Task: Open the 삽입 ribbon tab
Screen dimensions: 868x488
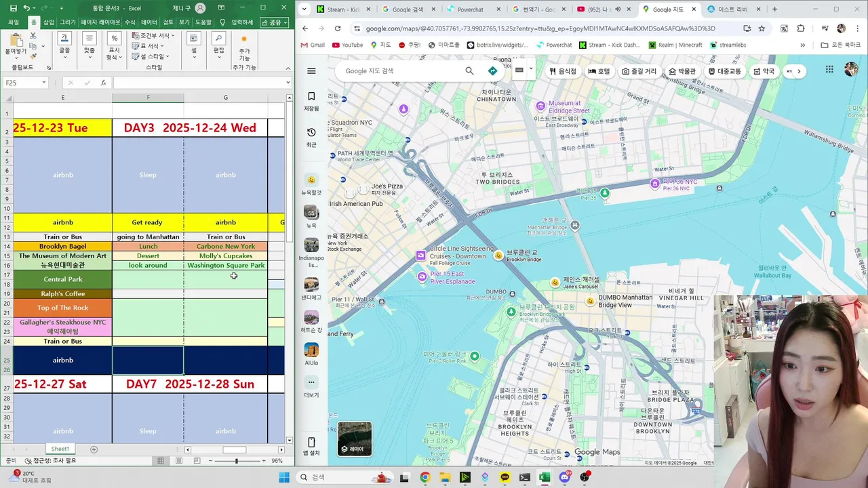Action: pyautogui.click(x=49, y=22)
